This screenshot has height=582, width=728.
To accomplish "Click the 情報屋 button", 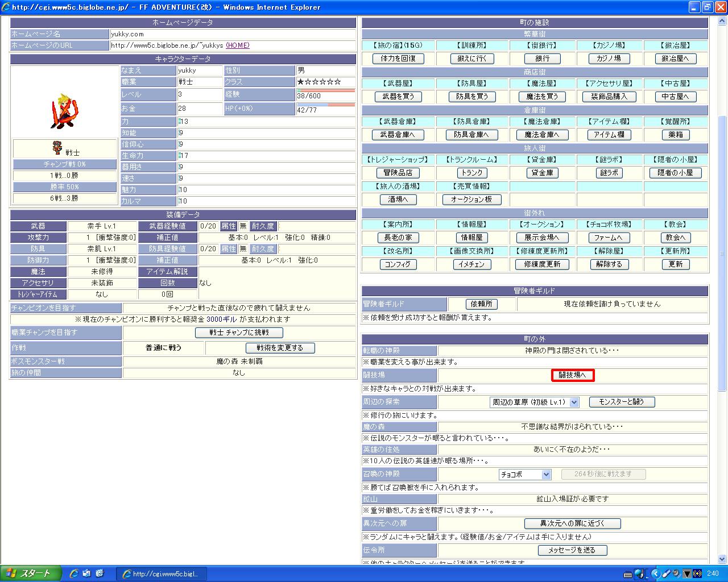I will [x=472, y=238].
